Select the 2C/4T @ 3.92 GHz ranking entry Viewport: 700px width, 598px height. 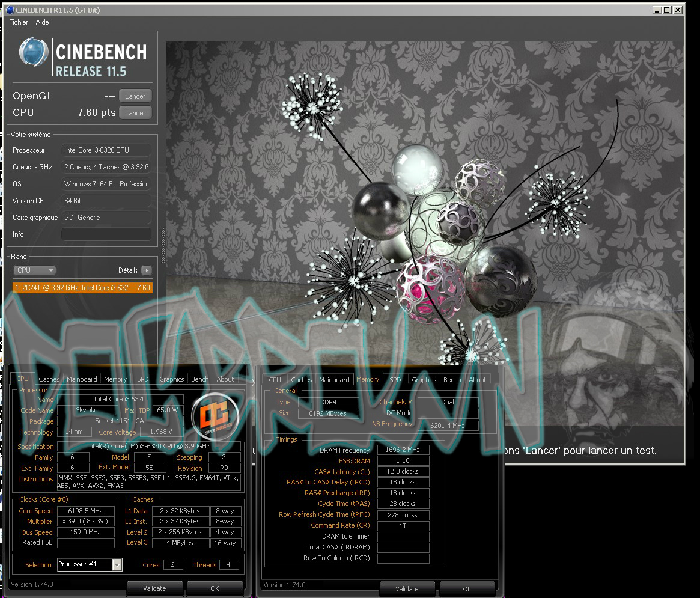[x=82, y=288]
